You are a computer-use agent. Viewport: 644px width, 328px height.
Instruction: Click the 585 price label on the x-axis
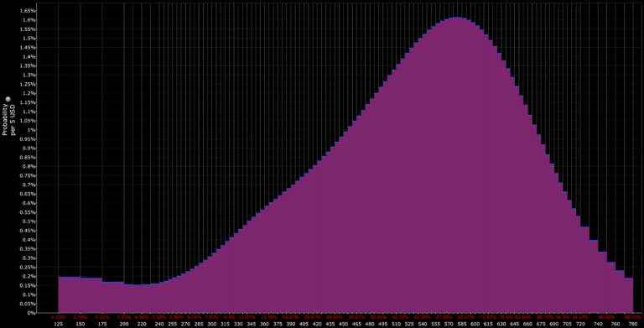click(x=462, y=324)
